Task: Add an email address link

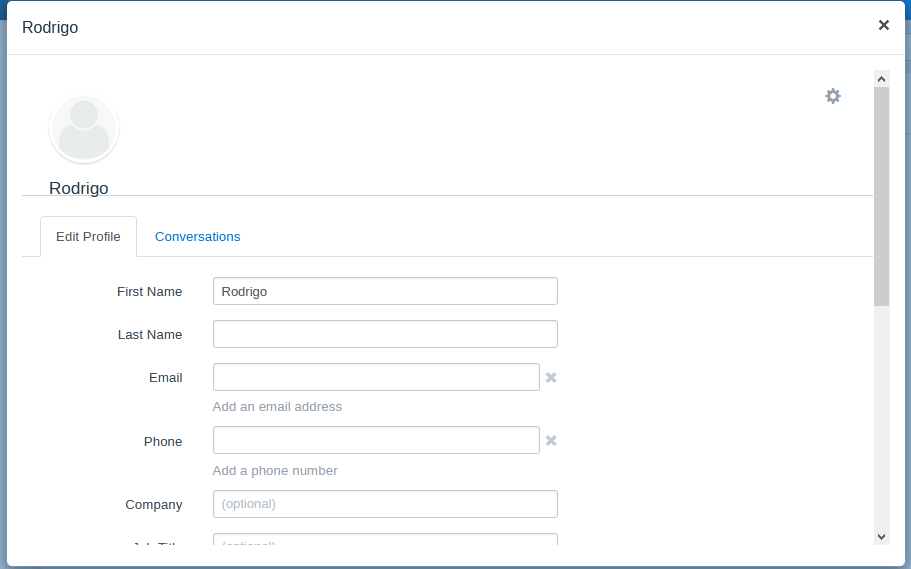Action: (x=277, y=407)
